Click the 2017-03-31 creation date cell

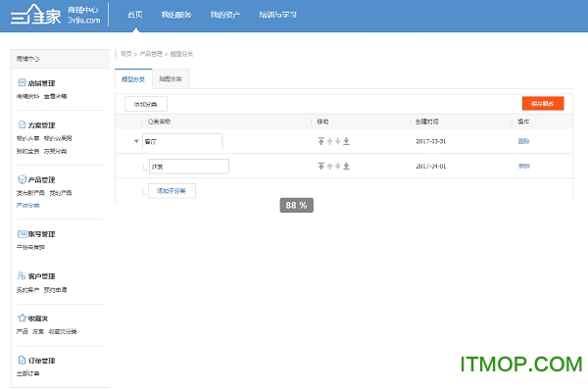click(x=431, y=141)
